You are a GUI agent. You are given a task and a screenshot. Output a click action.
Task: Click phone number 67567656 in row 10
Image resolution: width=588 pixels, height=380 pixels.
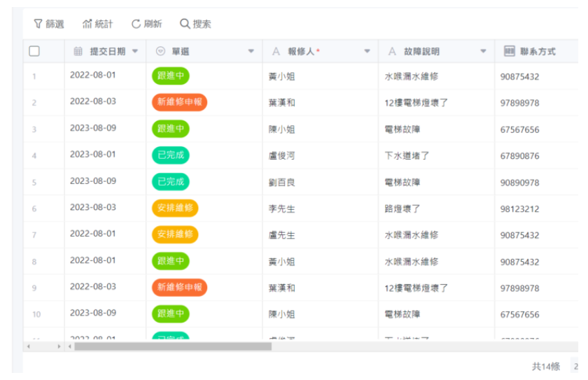coord(519,315)
